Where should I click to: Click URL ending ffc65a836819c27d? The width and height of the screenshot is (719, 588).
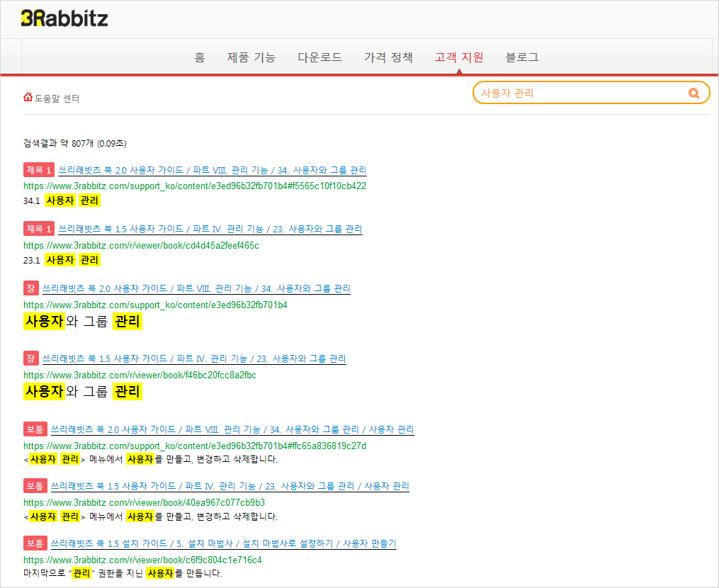tap(195, 446)
